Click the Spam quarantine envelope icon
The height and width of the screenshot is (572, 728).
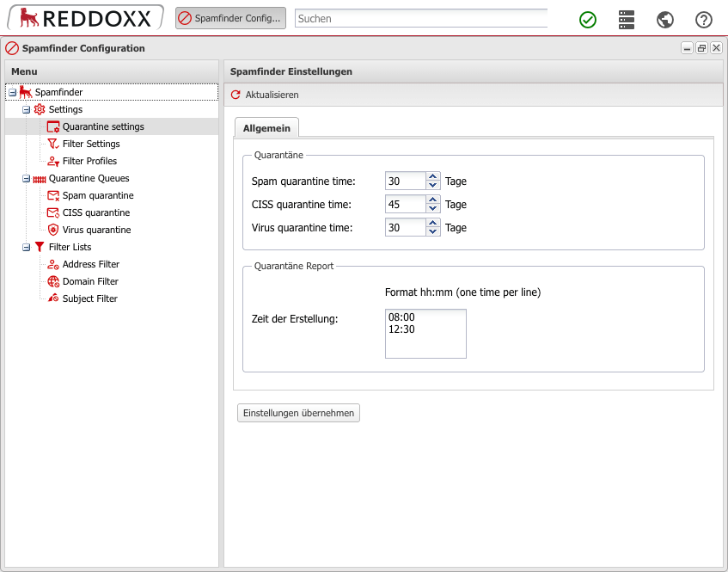coord(53,195)
